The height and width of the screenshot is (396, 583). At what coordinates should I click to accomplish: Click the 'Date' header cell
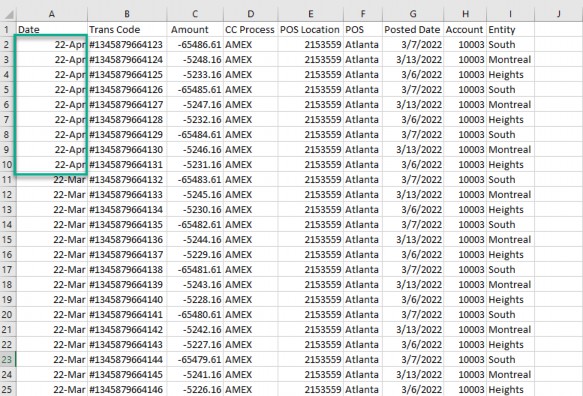(x=52, y=29)
